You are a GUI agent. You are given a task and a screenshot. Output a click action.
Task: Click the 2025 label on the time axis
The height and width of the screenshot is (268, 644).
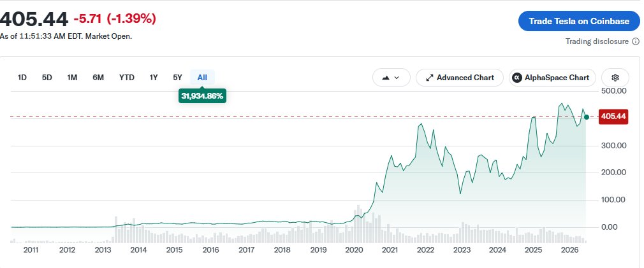(533, 250)
